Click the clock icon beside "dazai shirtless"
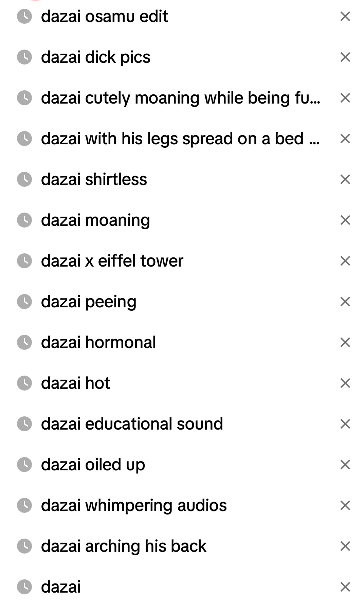 click(x=24, y=179)
